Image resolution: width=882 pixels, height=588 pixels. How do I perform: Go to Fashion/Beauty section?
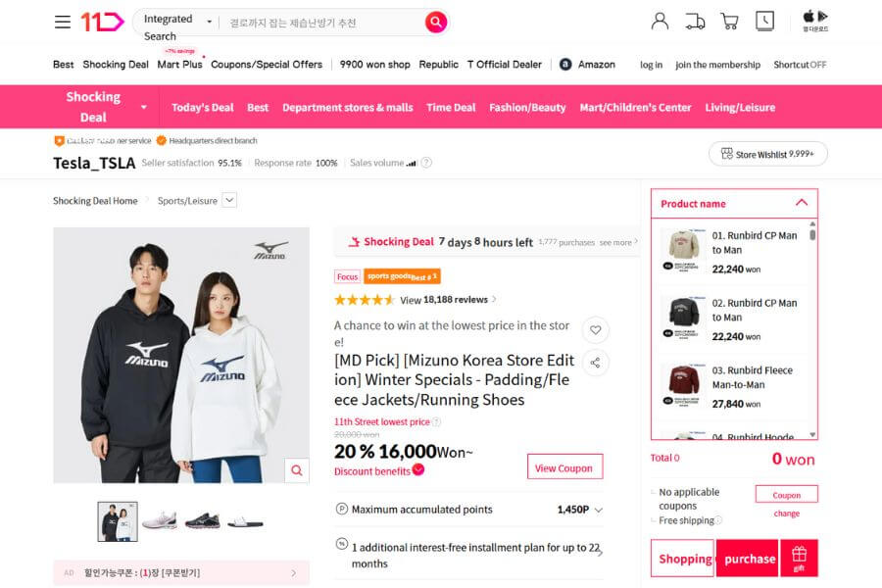pyautogui.click(x=527, y=107)
